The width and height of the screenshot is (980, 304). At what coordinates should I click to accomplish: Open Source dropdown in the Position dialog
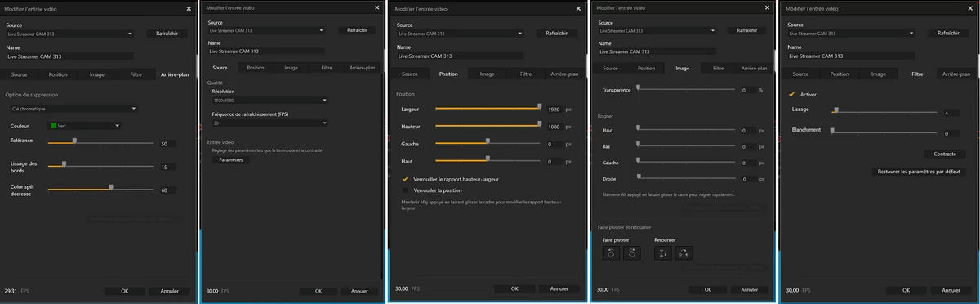point(460,34)
